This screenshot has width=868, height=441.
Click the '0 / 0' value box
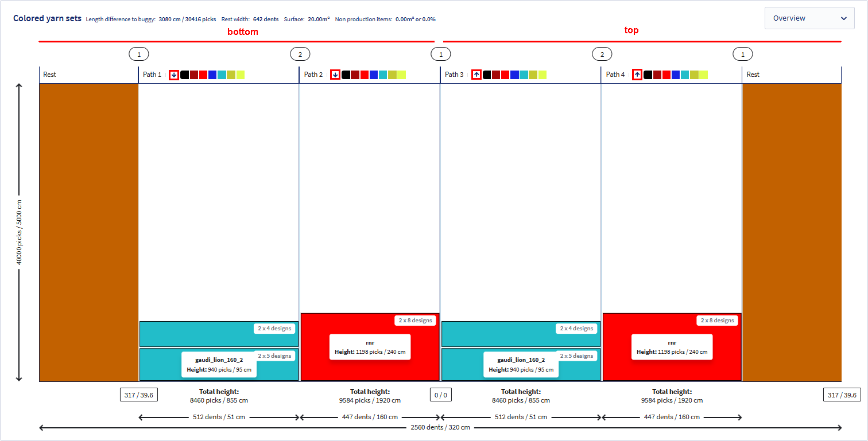[441, 395]
